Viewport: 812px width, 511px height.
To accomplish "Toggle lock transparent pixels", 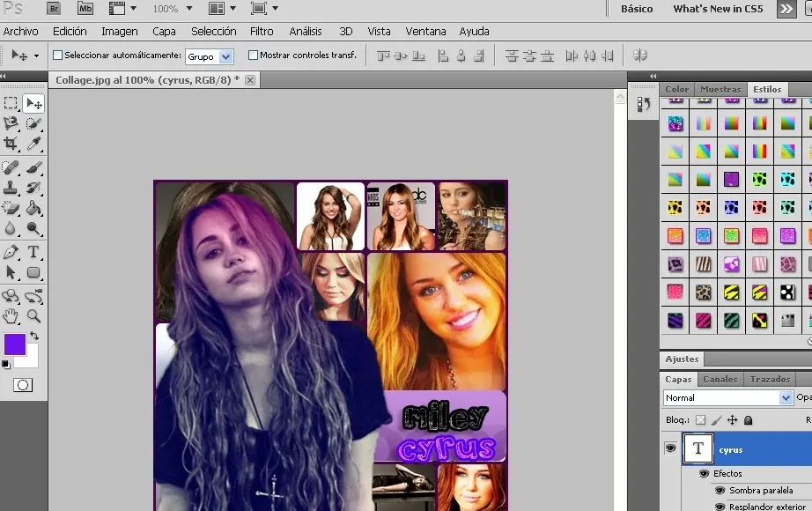I will pos(700,420).
